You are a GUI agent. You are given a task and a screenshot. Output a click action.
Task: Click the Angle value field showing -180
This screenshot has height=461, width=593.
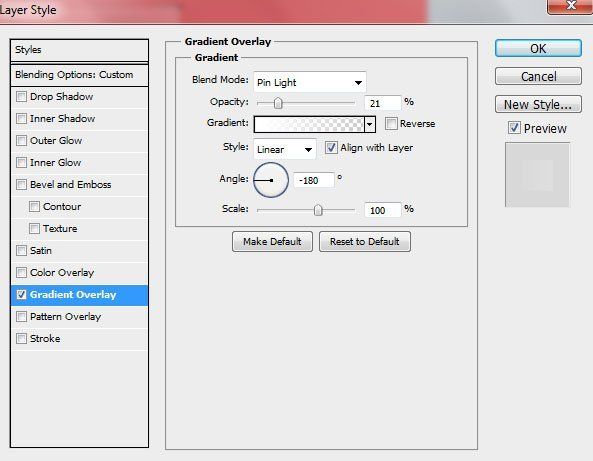coord(314,180)
